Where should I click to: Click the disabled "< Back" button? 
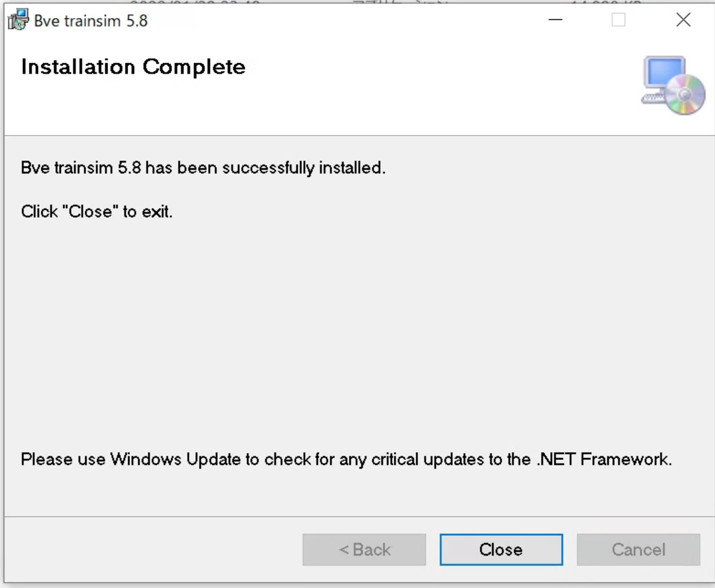(364, 550)
